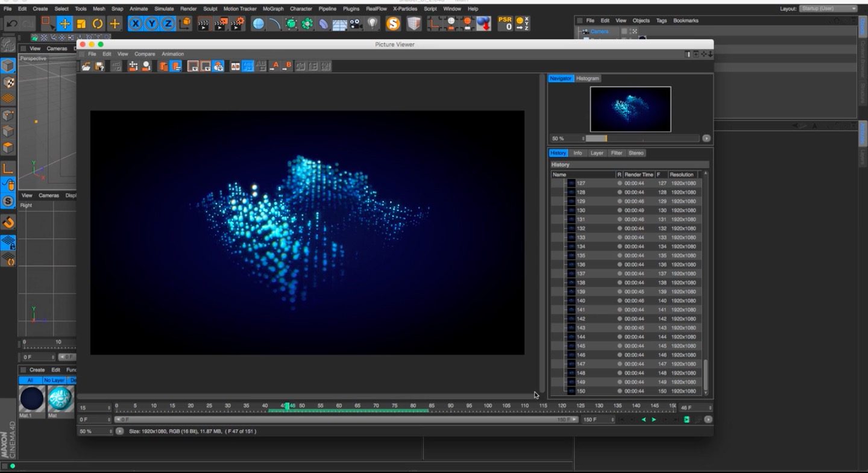868x473 pixels.
Task: Open Object Manager Tags menu
Action: click(x=661, y=20)
